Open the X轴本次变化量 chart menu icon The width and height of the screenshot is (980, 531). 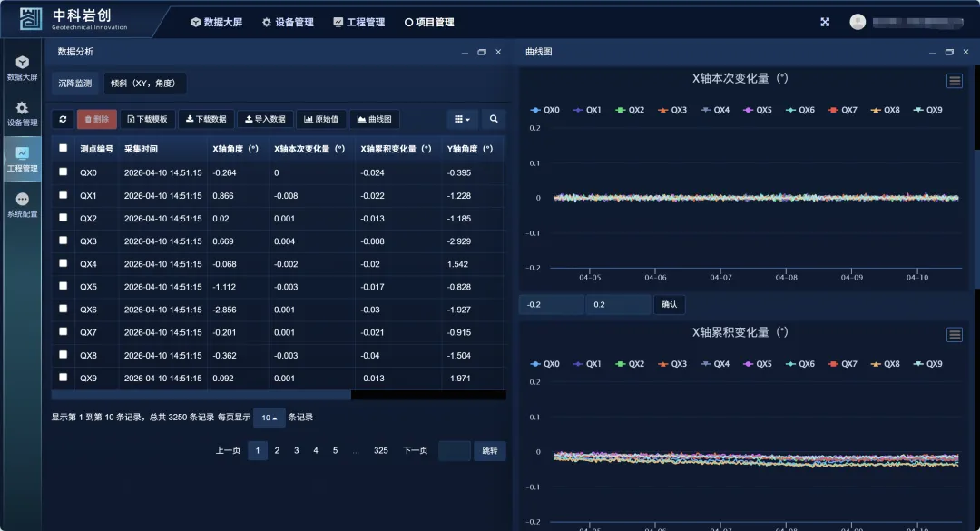point(955,81)
